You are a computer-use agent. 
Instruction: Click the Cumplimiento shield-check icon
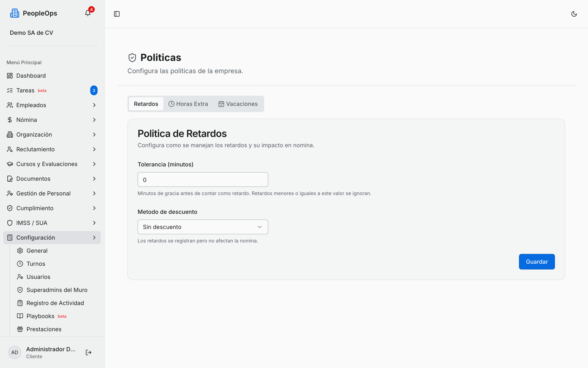(x=10, y=208)
